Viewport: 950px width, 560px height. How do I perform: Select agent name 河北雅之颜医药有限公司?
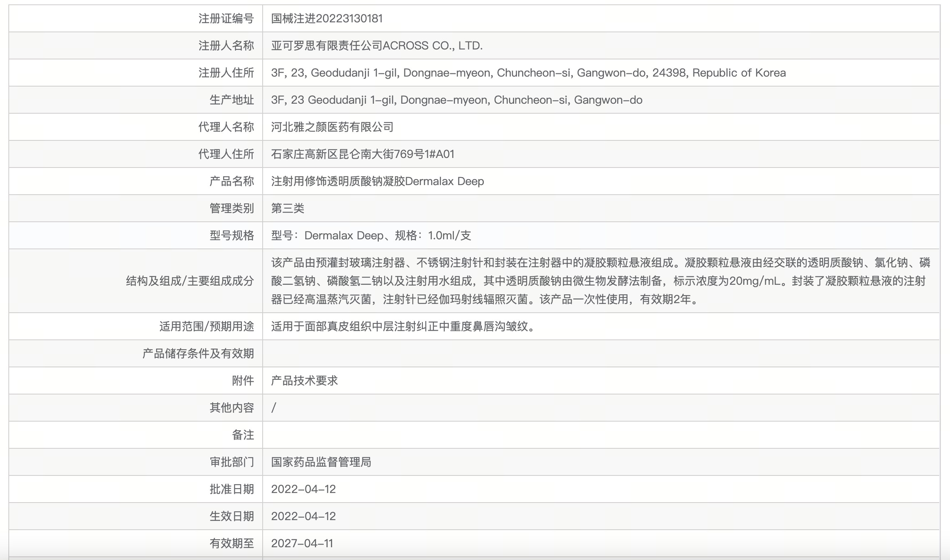(x=332, y=127)
